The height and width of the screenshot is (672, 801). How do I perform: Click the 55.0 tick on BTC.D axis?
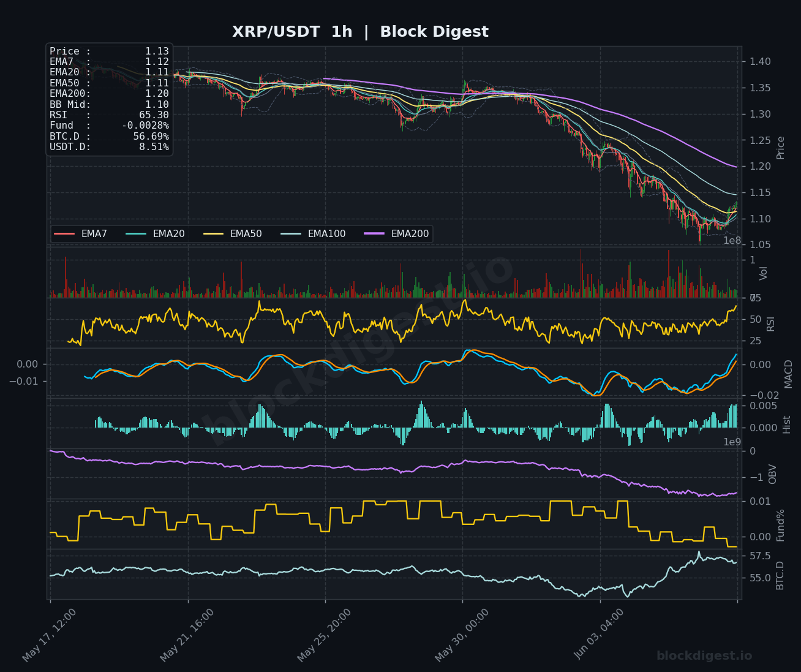click(x=760, y=578)
